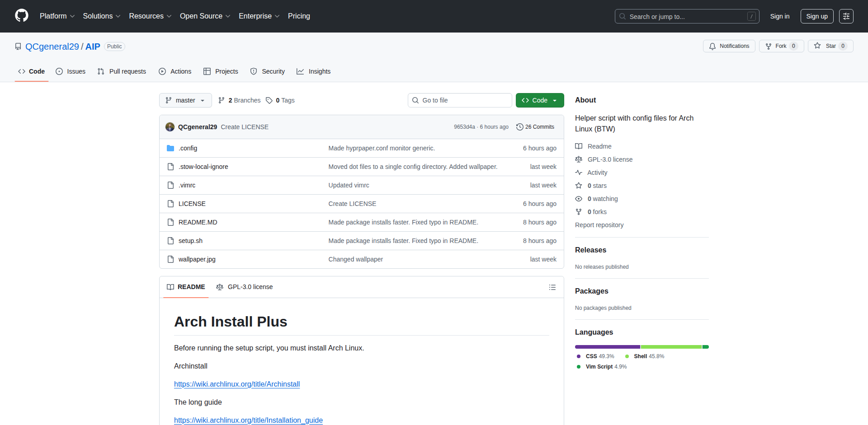Open commit 'Changed wallpaper'

[355, 259]
